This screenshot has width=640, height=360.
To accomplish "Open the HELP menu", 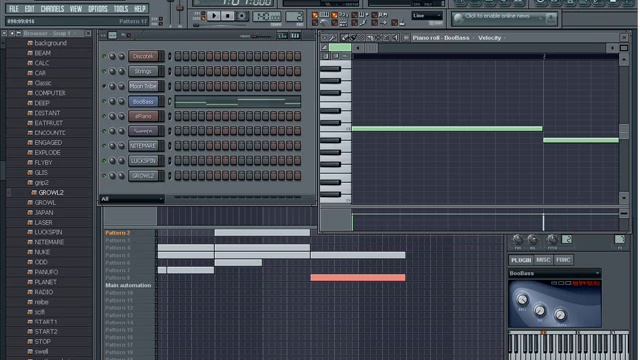I will [x=140, y=9].
